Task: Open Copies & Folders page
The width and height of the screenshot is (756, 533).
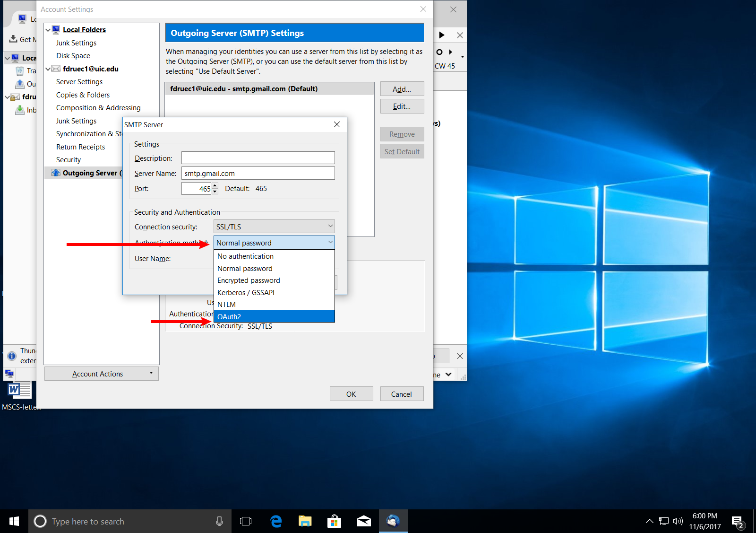Action: [83, 95]
